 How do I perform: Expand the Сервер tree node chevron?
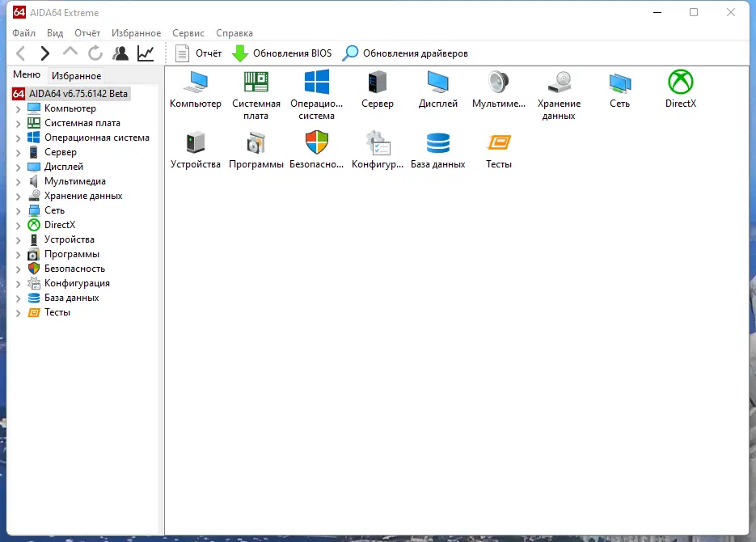click(x=19, y=153)
